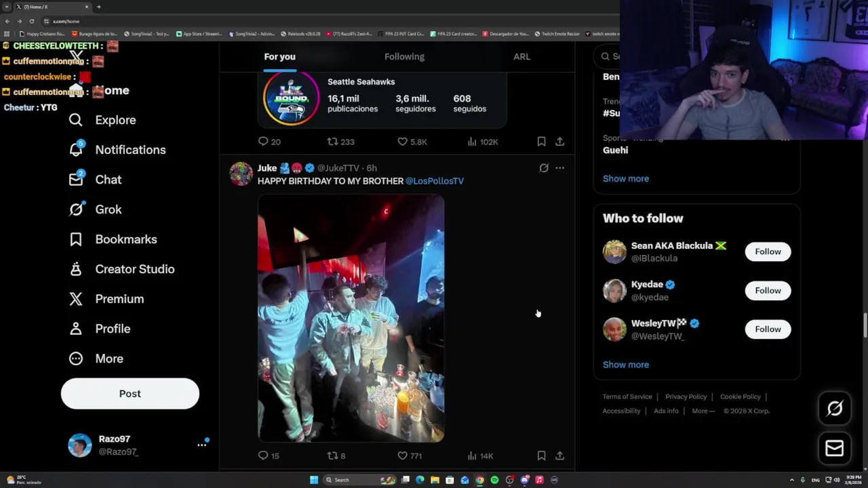Screen dimensions: 868x488
Task: Select the Home / X browser tab
Action: coord(53,7)
